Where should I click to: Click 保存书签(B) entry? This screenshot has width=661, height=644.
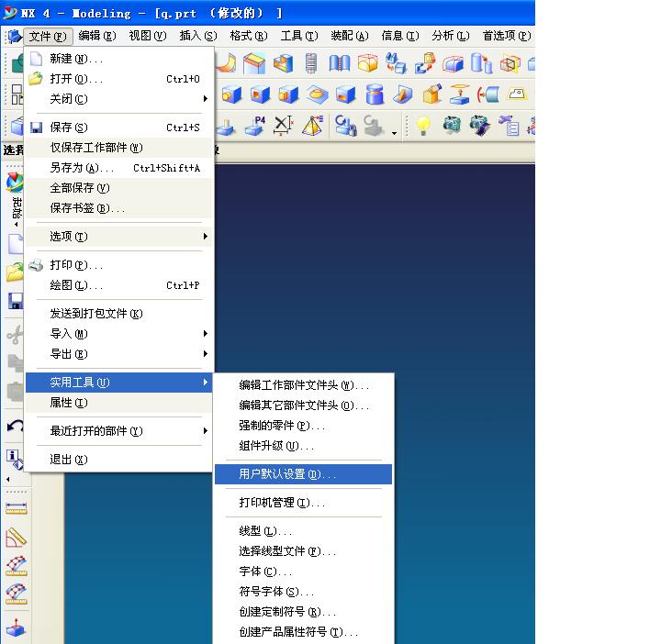(118, 208)
